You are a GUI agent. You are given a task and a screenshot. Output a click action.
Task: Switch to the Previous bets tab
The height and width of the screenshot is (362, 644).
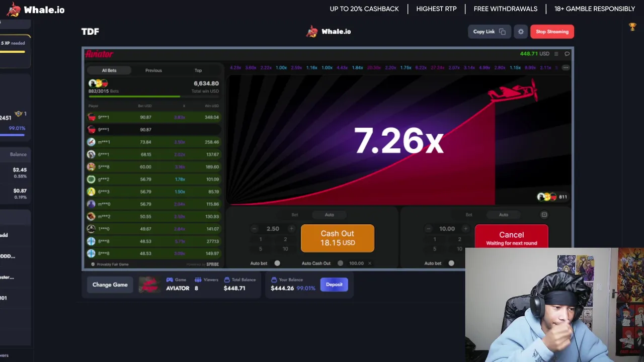[x=153, y=70]
